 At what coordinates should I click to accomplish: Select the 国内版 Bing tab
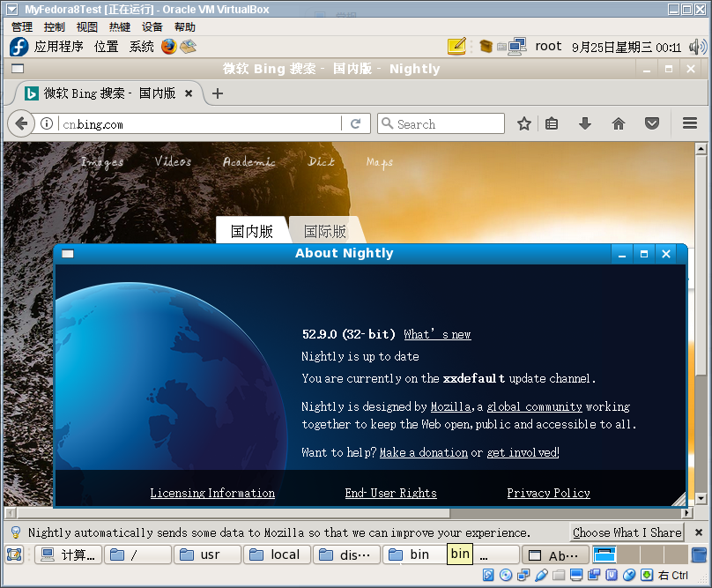(251, 231)
